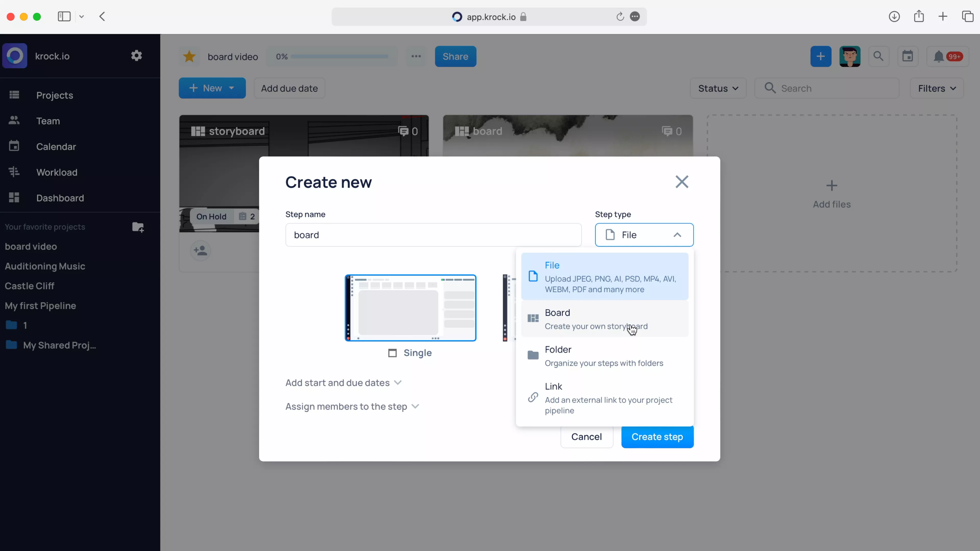Click the Add due date button

(289, 88)
